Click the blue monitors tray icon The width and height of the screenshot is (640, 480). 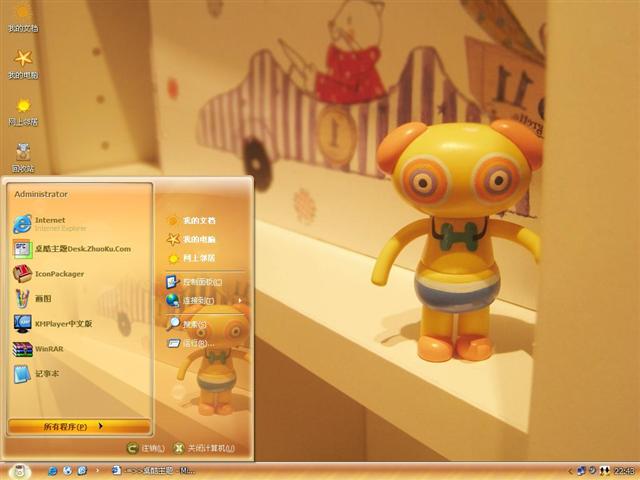[581, 471]
